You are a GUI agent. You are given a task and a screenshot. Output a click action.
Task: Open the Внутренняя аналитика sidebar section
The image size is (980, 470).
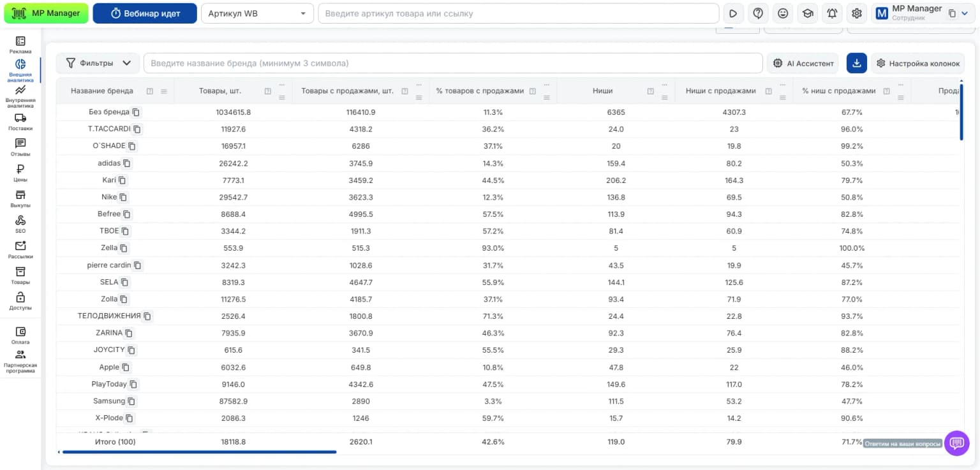coord(20,96)
